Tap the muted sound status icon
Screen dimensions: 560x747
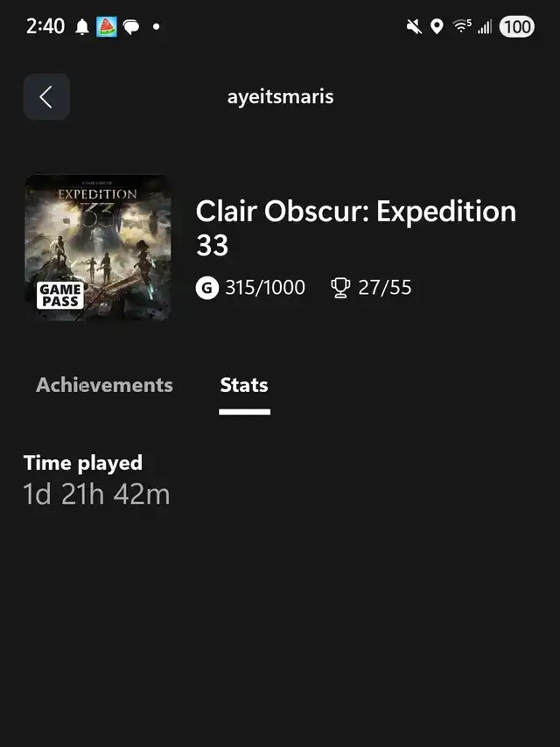coord(414,26)
